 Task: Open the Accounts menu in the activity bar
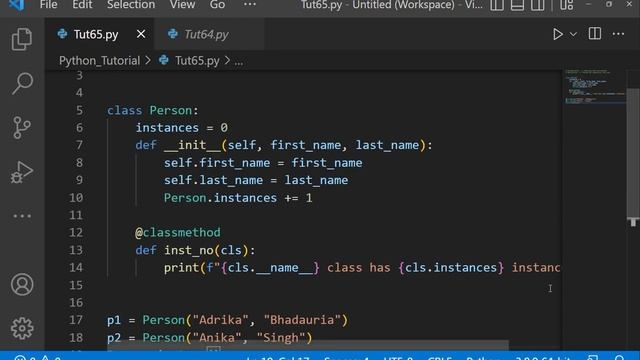(x=22, y=284)
